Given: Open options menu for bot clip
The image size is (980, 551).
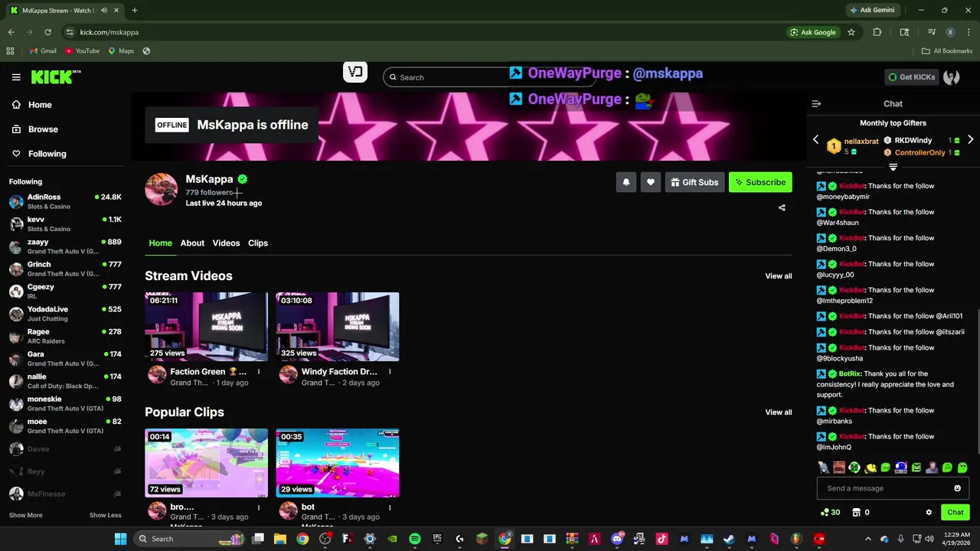Looking at the screenshot, I should 390,507.
